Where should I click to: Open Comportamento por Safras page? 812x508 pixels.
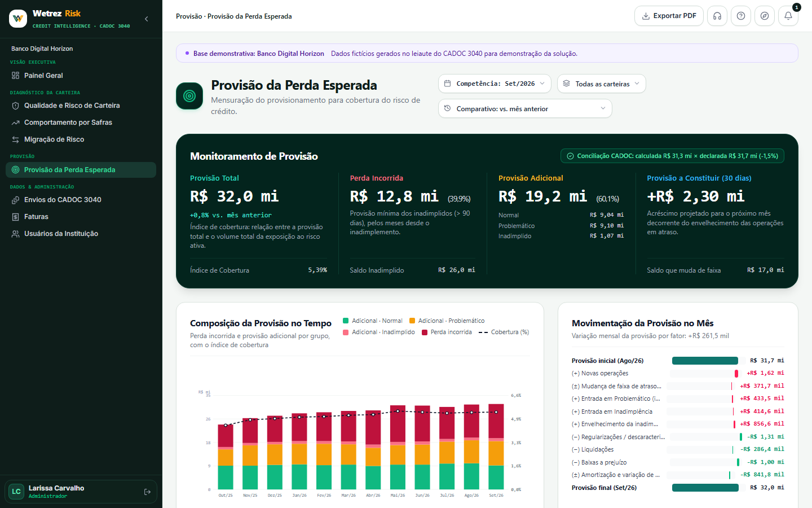81,122
